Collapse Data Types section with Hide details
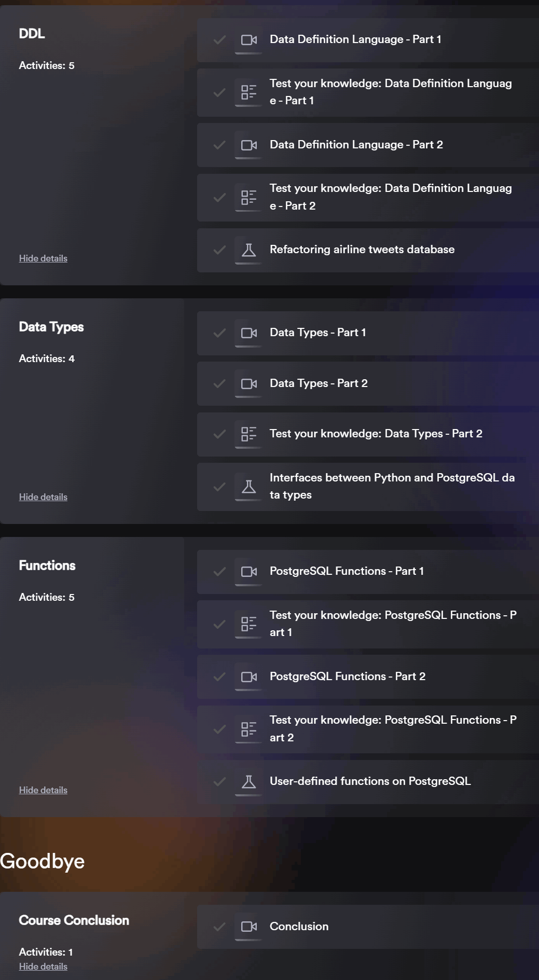 (x=43, y=497)
